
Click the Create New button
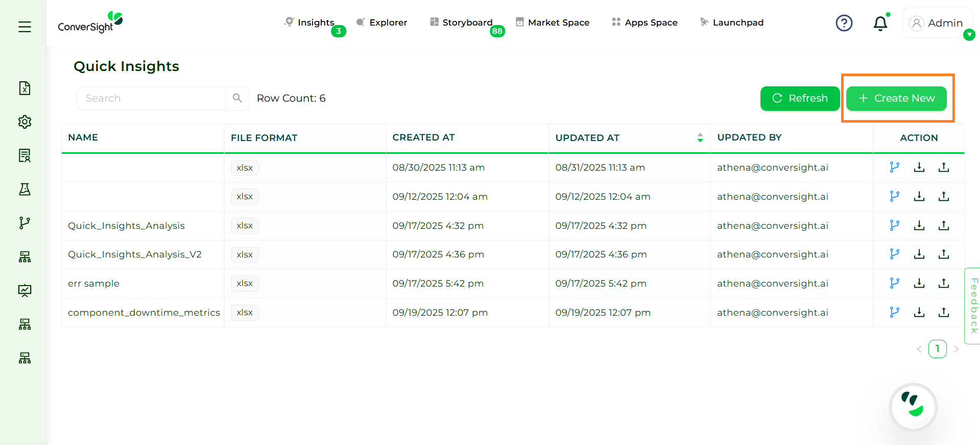click(896, 98)
